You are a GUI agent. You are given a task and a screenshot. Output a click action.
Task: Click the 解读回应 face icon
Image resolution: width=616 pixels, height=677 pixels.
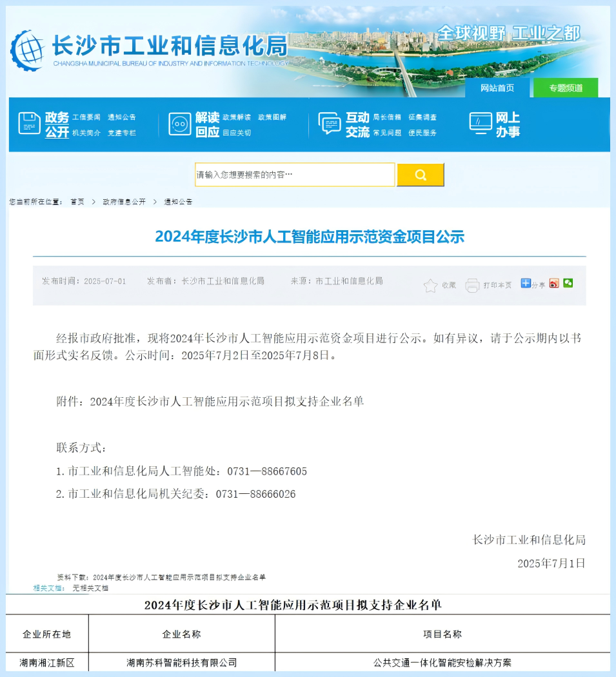[180, 124]
